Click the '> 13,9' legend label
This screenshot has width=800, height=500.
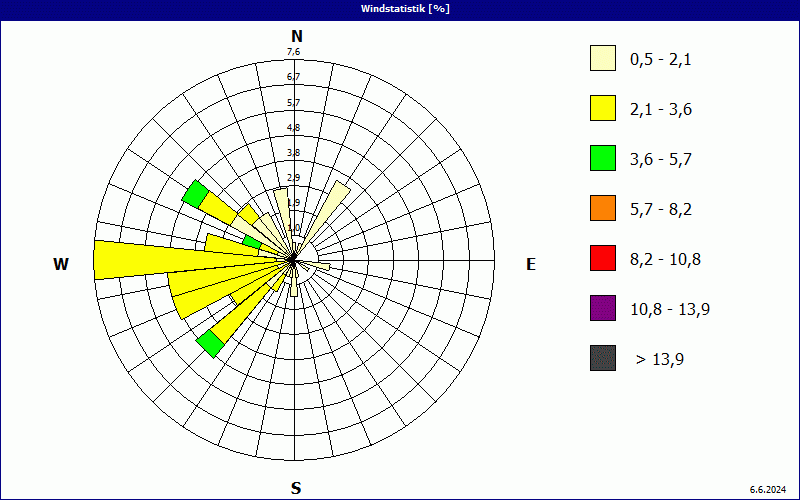pos(660,360)
